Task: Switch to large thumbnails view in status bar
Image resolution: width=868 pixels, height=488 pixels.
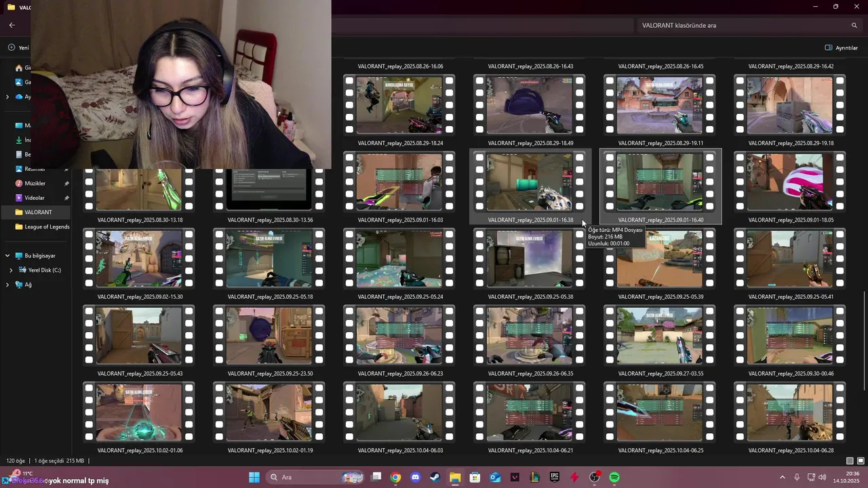Action: tap(861, 461)
